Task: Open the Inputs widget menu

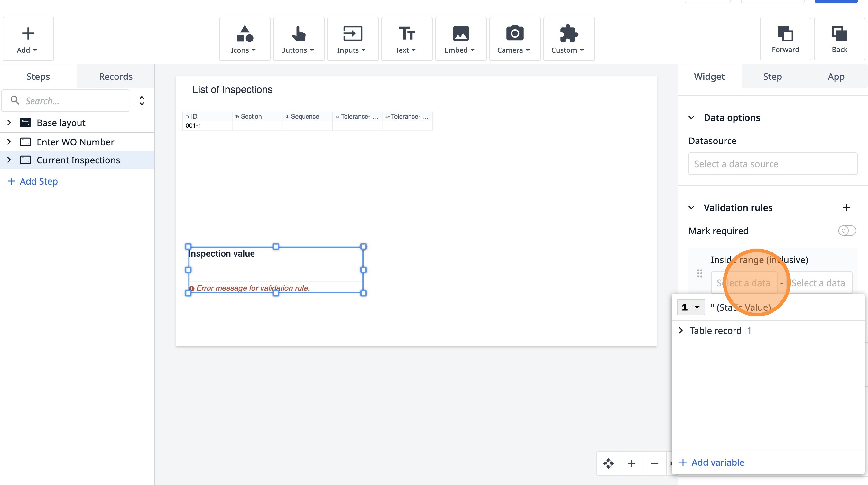Action: 352,39
